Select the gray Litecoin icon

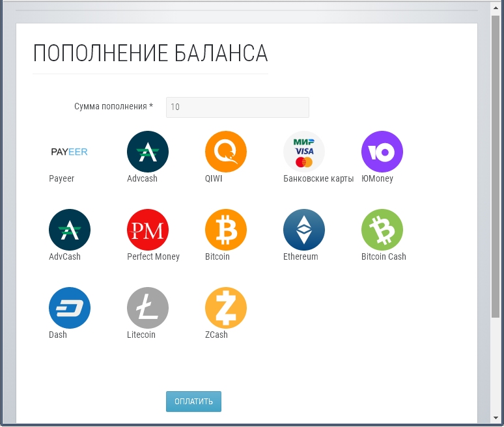coord(148,308)
